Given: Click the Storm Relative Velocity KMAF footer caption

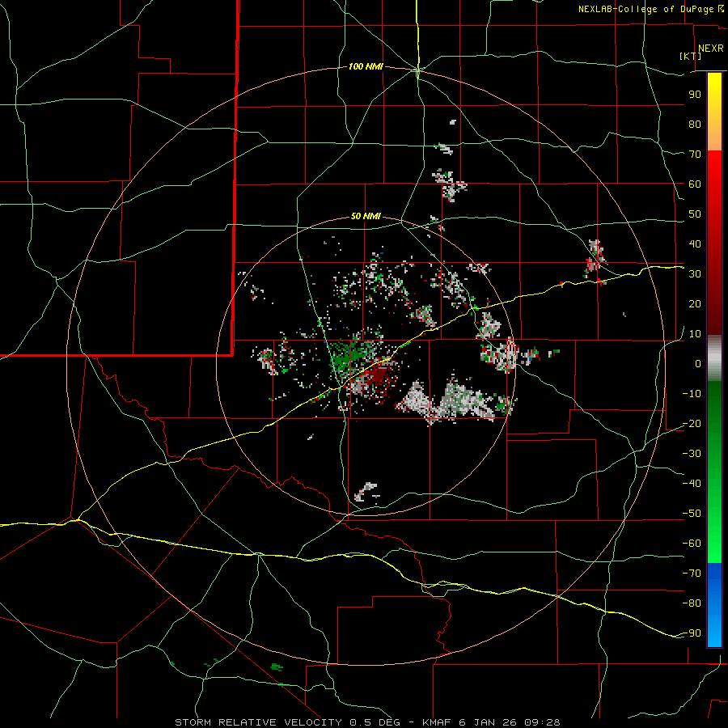Looking at the screenshot, I should [368, 722].
